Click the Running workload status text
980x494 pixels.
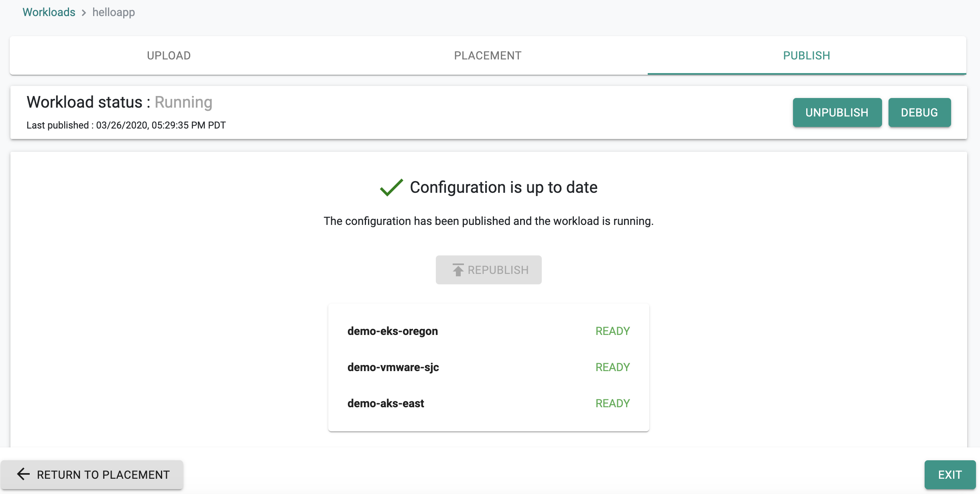click(x=183, y=102)
